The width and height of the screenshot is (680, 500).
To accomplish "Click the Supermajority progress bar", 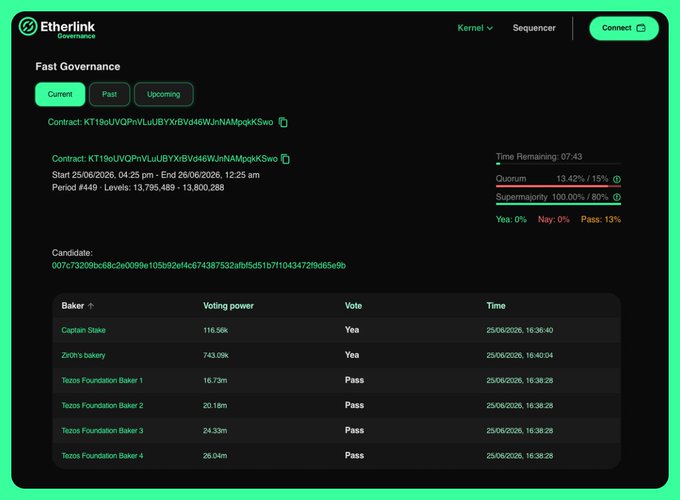I will tap(558, 203).
